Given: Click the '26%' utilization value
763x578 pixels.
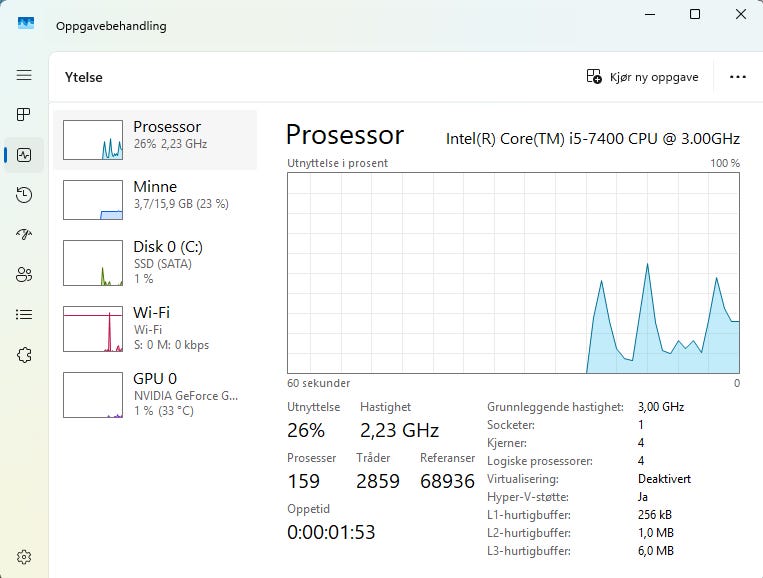Looking at the screenshot, I should coord(306,430).
